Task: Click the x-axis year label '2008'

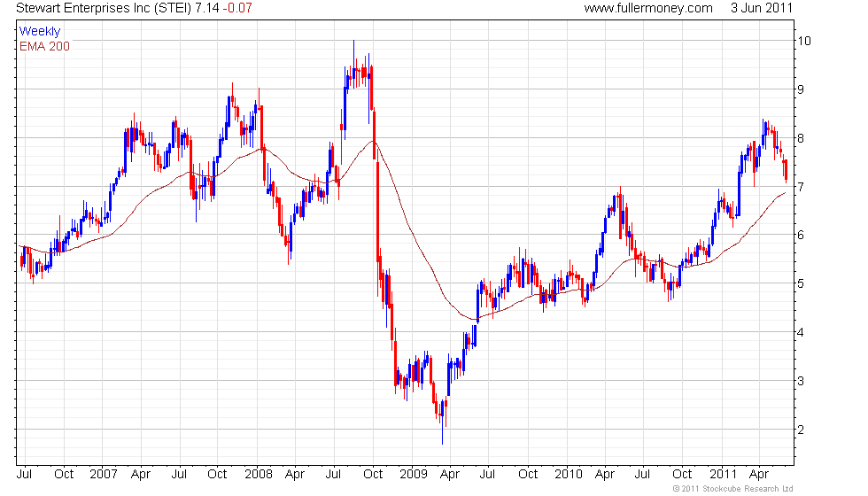Action: click(259, 475)
